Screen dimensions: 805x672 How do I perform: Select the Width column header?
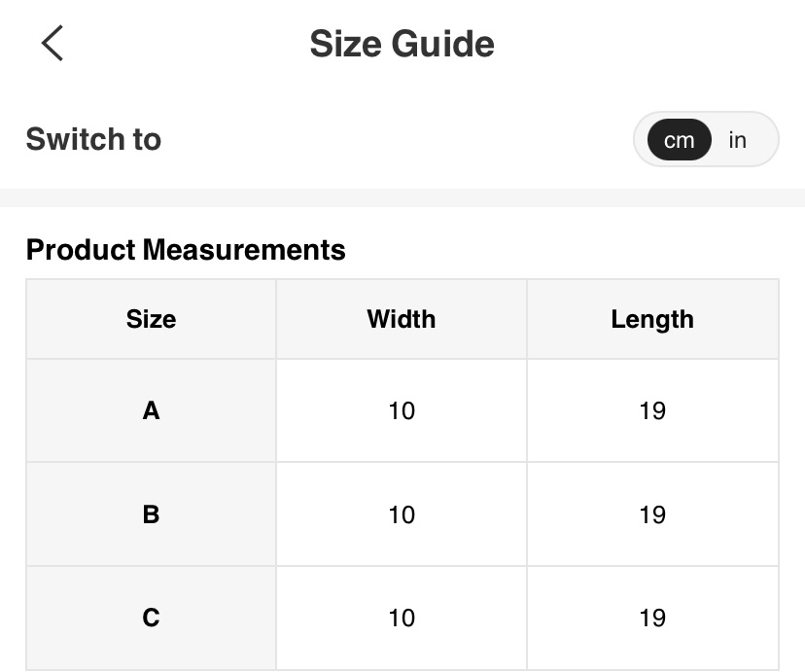coord(402,319)
